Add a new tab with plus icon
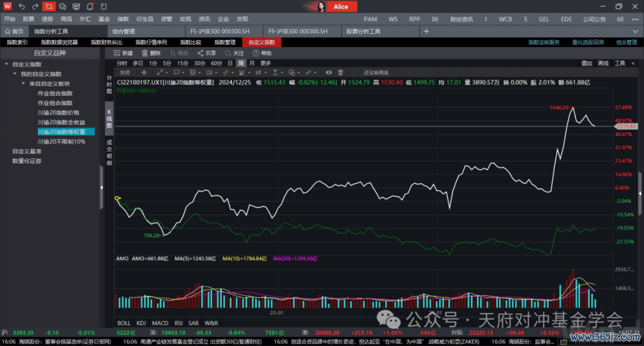Screen dimensions: 644x346 click(x=426, y=31)
